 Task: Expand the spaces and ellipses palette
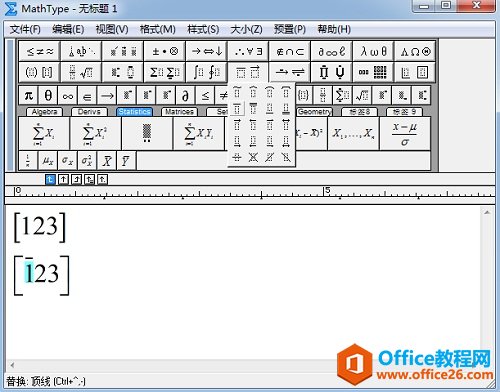(x=81, y=51)
